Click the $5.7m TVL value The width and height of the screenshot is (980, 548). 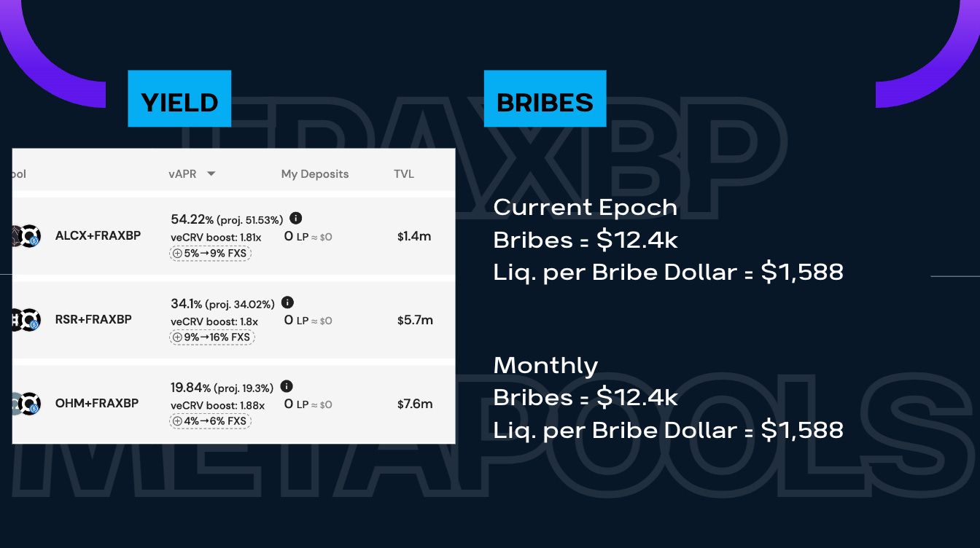coord(415,320)
